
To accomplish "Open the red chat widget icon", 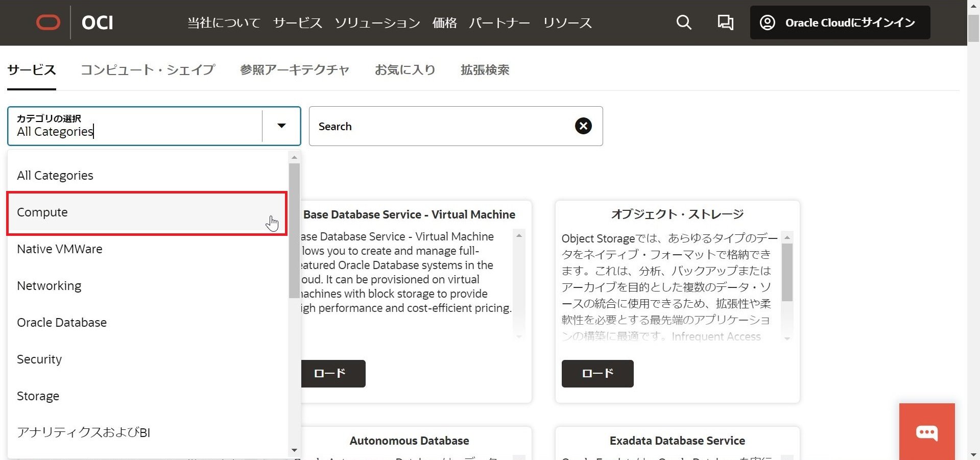I will [x=926, y=432].
